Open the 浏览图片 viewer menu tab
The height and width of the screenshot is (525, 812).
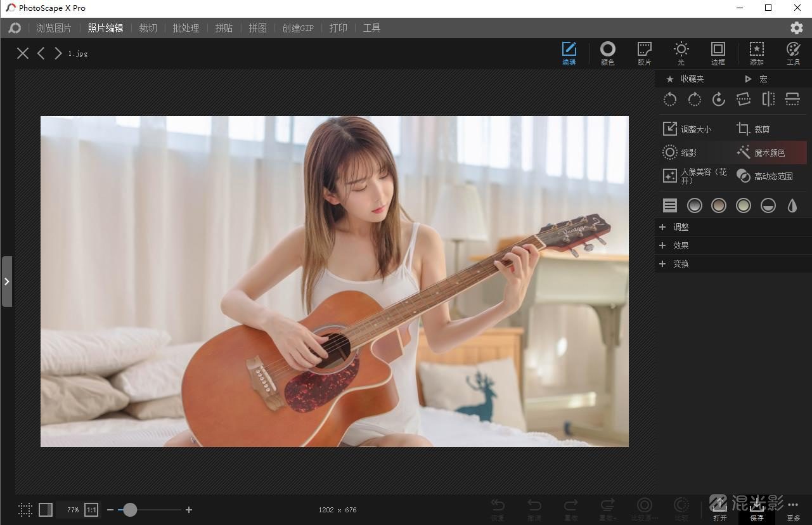[54, 28]
